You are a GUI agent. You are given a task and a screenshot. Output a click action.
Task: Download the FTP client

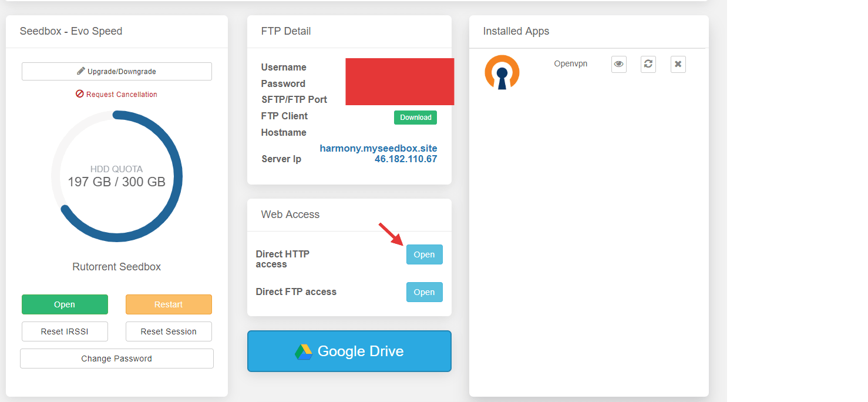(415, 118)
